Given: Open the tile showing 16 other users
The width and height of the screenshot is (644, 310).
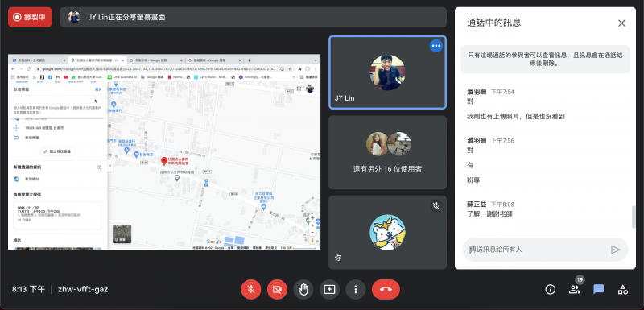Looking at the screenshot, I should click(387, 152).
